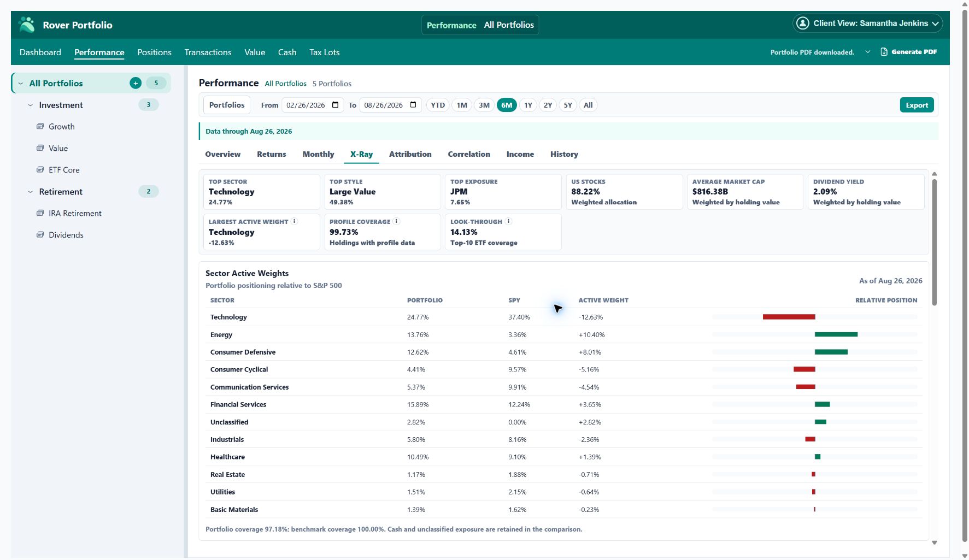The image size is (969, 560).
Task: Open the Positions menu item
Action: pyautogui.click(x=154, y=52)
